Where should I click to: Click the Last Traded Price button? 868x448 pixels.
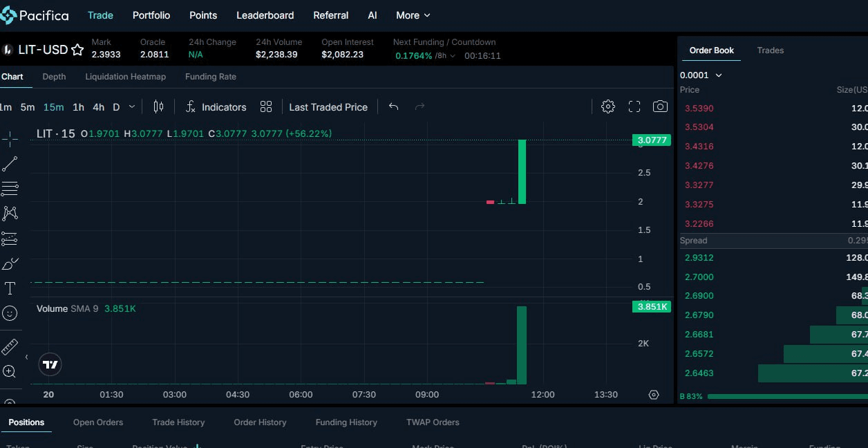tap(328, 107)
